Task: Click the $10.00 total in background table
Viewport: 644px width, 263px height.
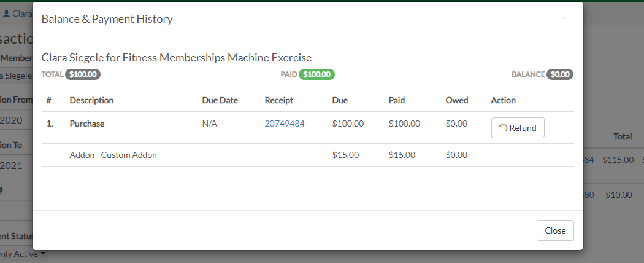Action: point(618,195)
